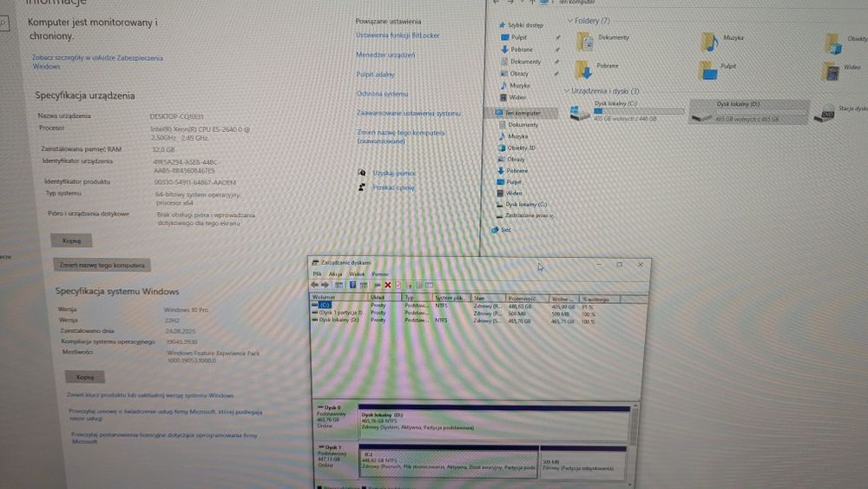Open Pulpit zdalny link

pyautogui.click(x=375, y=74)
